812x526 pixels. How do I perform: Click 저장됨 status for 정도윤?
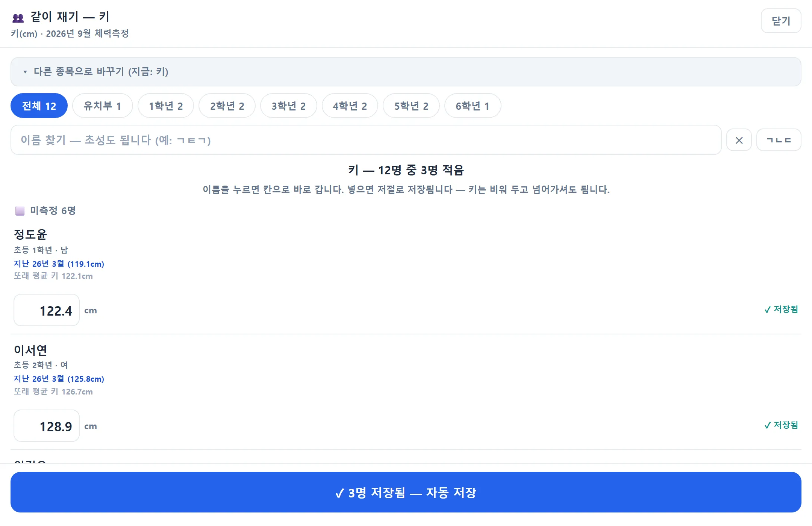coord(781,310)
